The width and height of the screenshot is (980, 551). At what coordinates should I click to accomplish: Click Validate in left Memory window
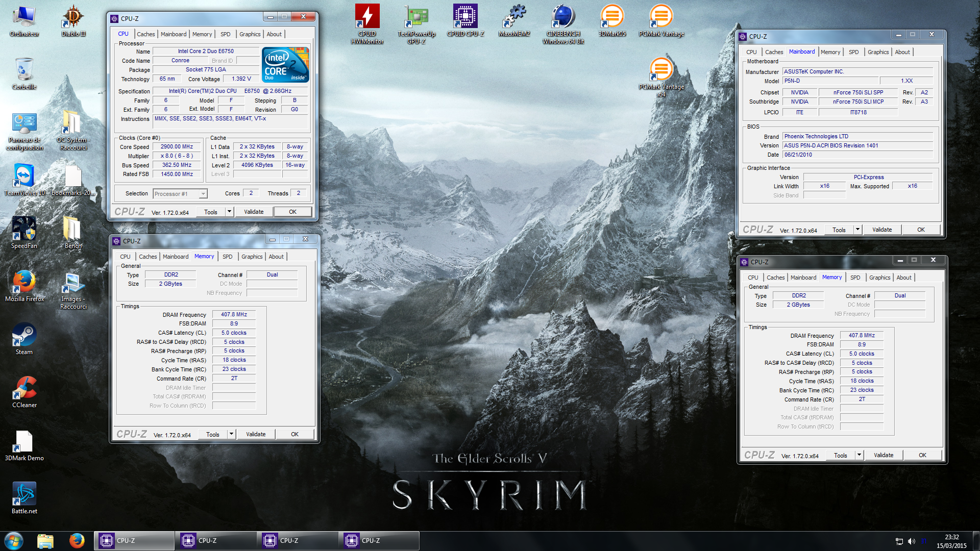pyautogui.click(x=256, y=434)
